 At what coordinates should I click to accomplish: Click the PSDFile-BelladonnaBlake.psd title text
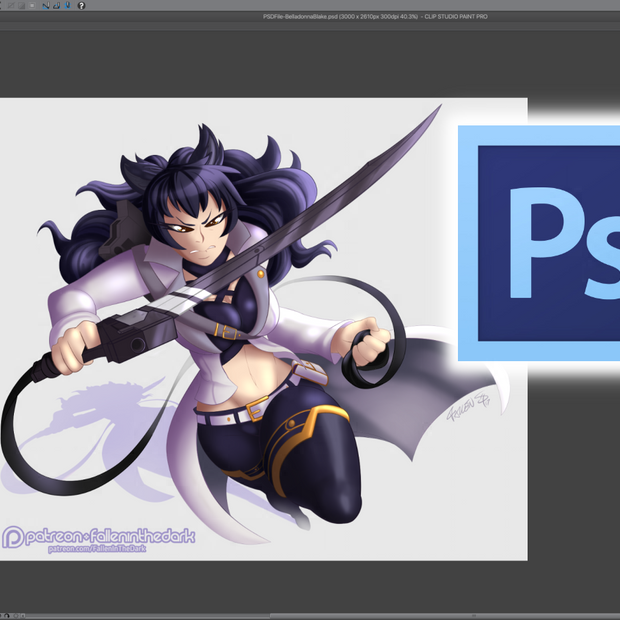[375, 17]
